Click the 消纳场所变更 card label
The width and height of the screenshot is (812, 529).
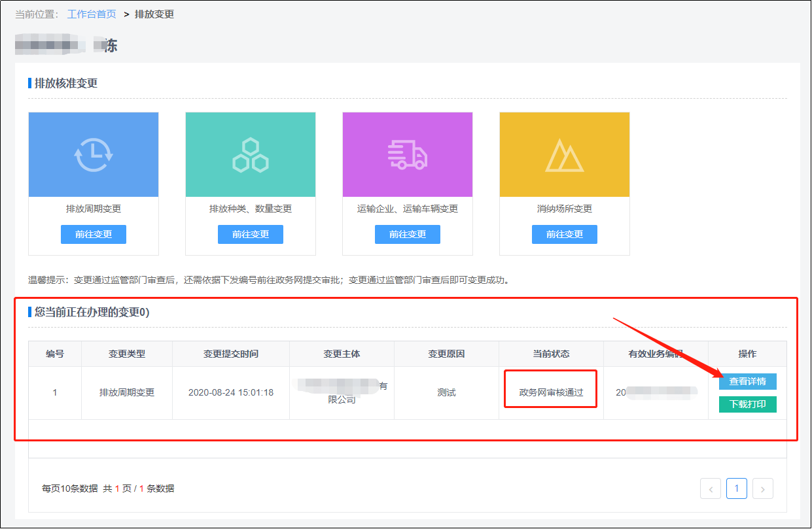click(x=565, y=209)
